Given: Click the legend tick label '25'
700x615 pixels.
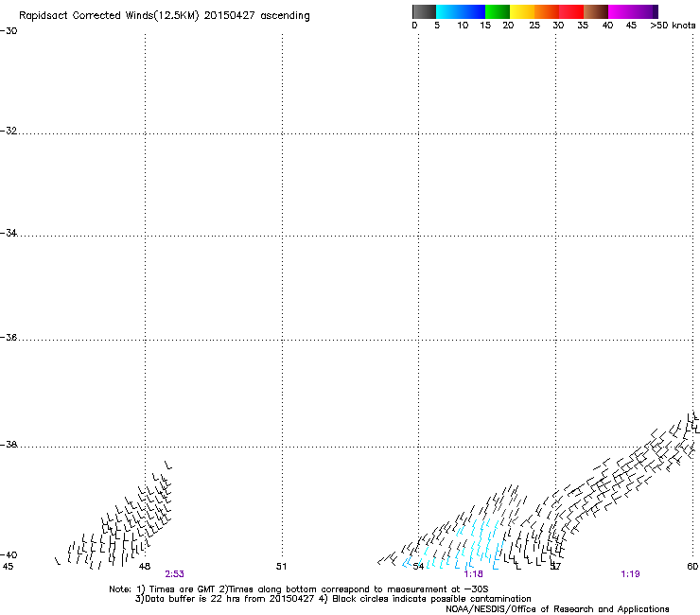Looking at the screenshot, I should click(534, 26).
